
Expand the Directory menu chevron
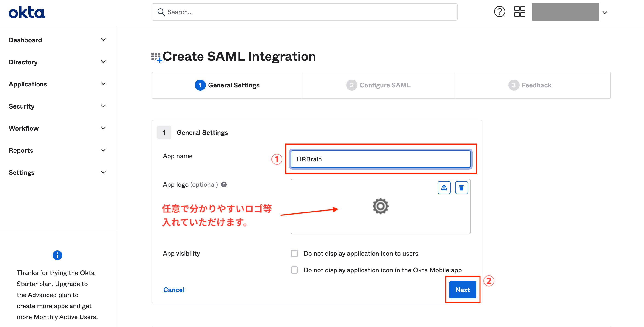pos(103,62)
